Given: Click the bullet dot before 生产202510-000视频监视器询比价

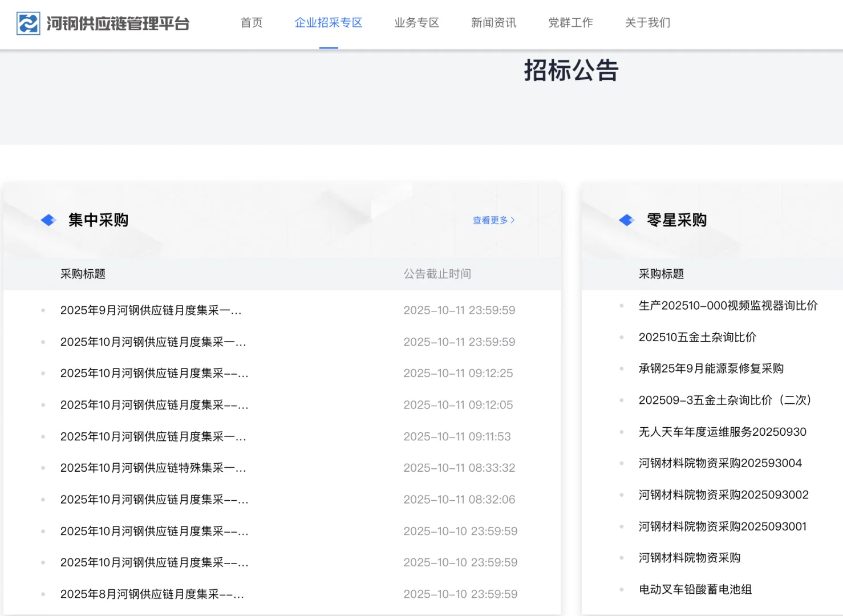Looking at the screenshot, I should 621,305.
